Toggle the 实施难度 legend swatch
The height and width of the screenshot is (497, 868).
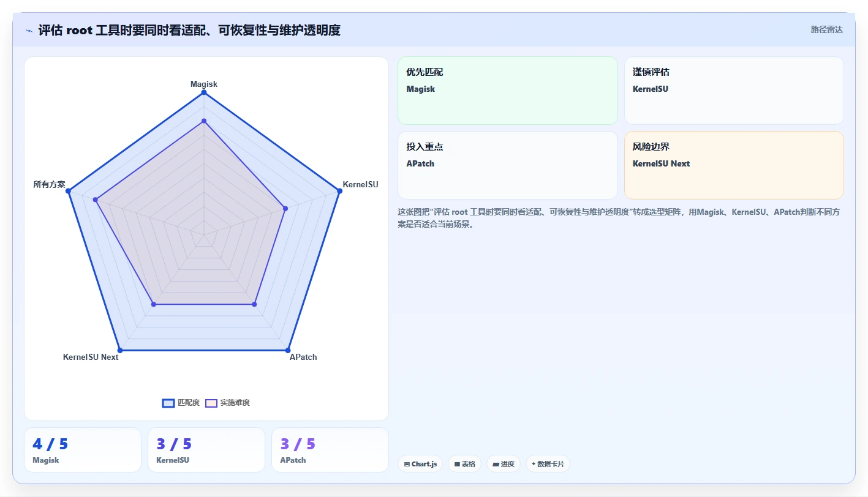pyautogui.click(x=211, y=403)
